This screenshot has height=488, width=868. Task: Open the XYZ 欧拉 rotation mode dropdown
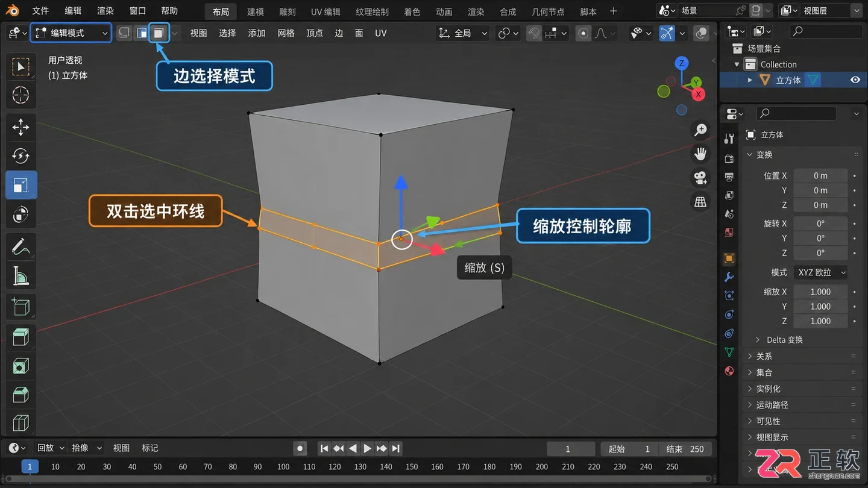click(820, 272)
